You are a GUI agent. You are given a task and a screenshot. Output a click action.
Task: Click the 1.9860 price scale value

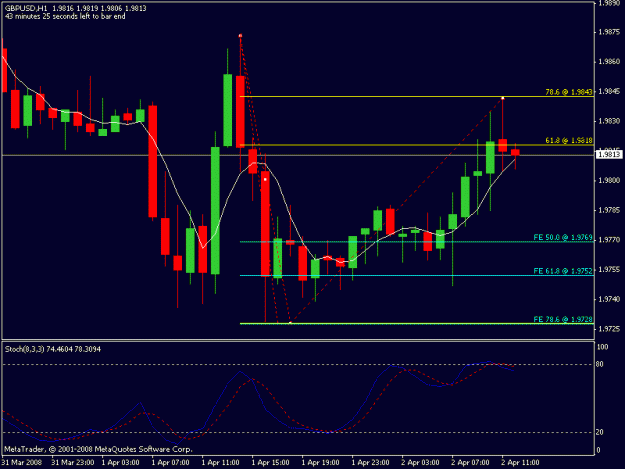coord(609,62)
